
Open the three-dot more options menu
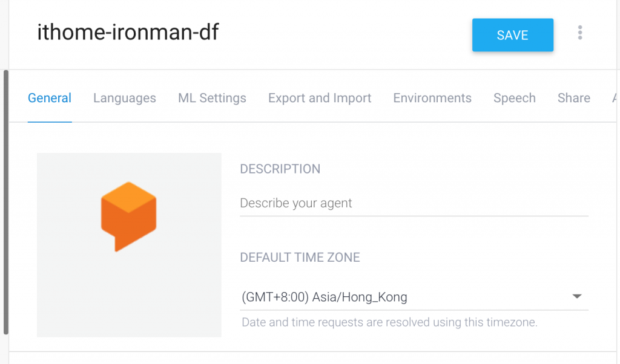(580, 33)
